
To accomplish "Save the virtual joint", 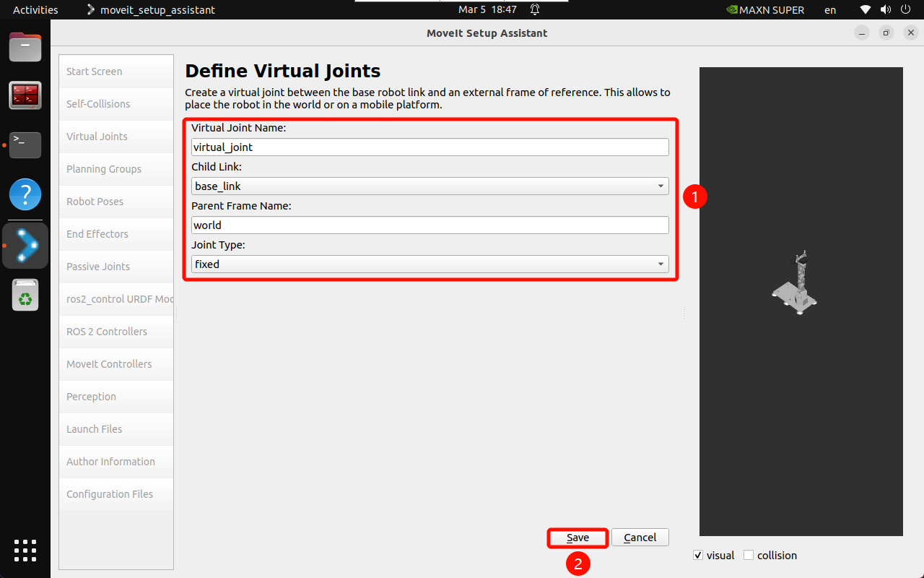I will [577, 538].
